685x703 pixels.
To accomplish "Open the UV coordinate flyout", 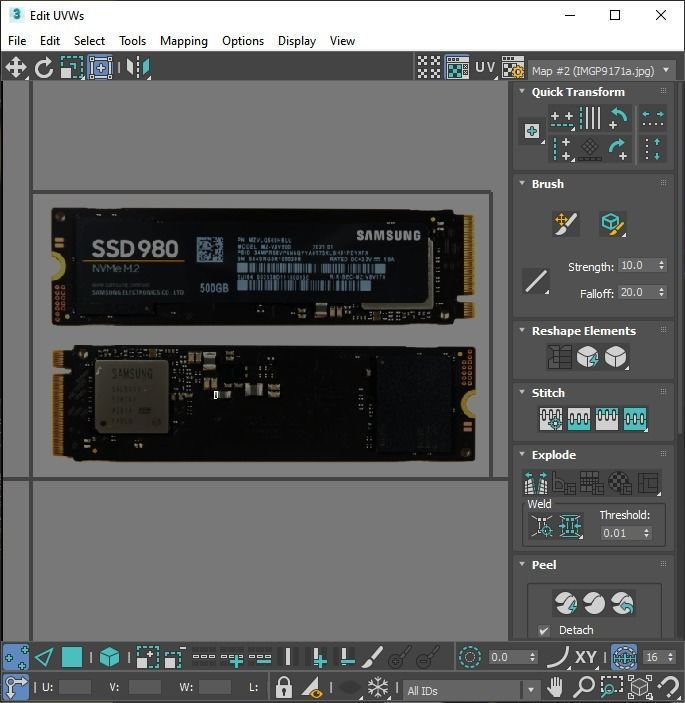I will (486, 67).
